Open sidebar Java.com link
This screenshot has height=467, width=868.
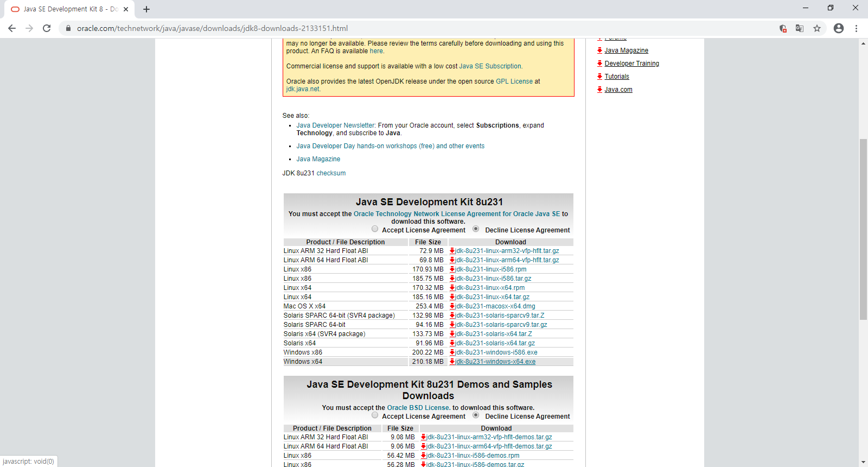tap(618, 90)
